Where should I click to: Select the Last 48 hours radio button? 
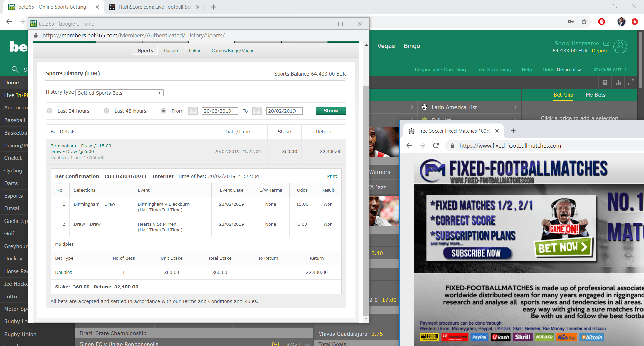(x=107, y=111)
